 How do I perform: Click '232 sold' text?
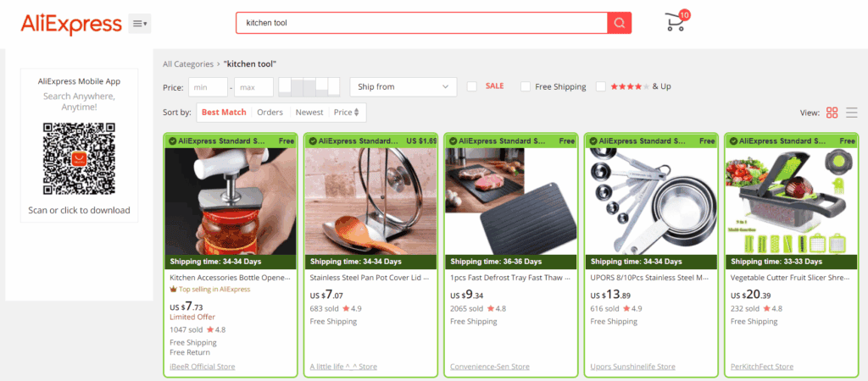[744, 308]
